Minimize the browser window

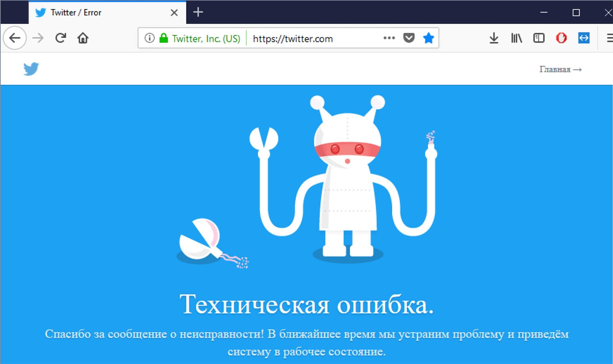[x=544, y=12]
